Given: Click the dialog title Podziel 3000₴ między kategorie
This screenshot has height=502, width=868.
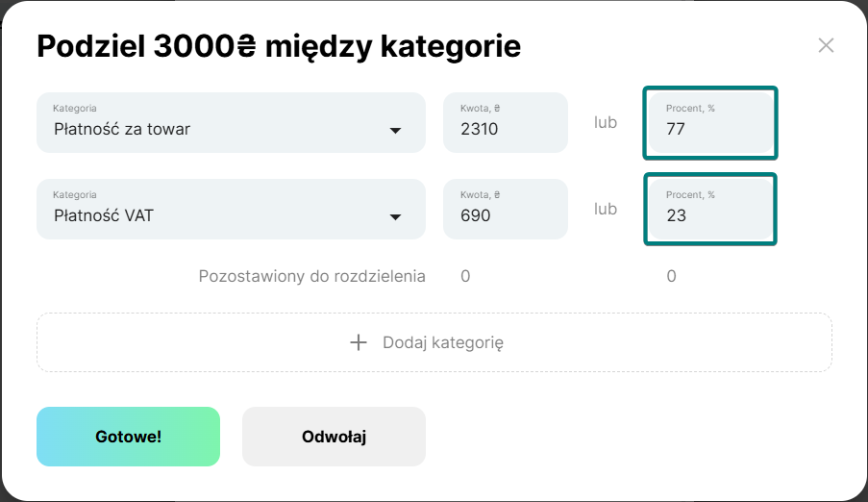Looking at the screenshot, I should pyautogui.click(x=279, y=45).
